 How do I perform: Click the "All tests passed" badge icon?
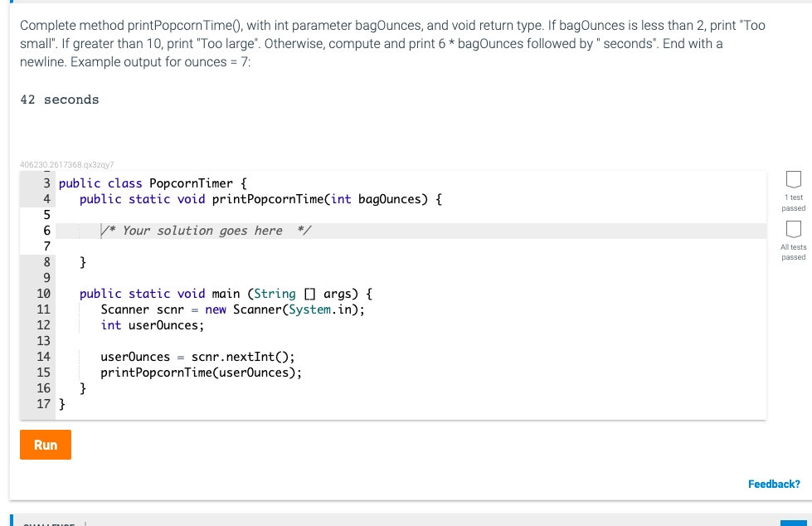tap(793, 230)
